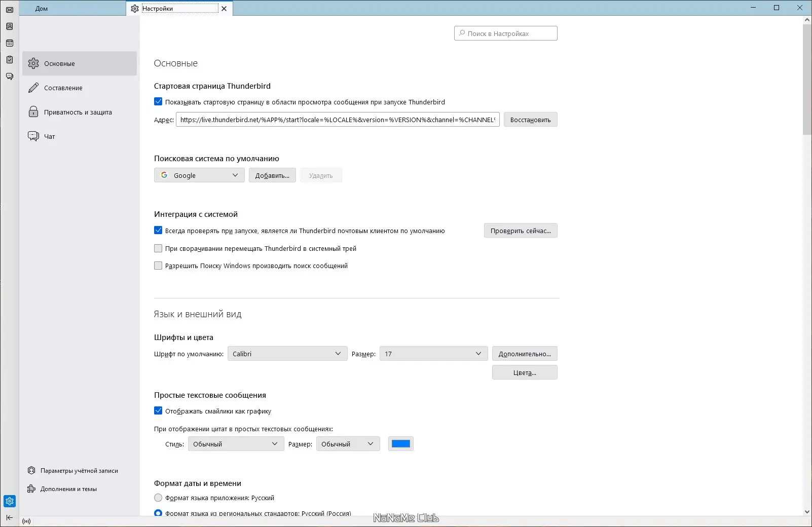Toggle Показывать стартовую страницу checkbox
812x527 pixels.
pyautogui.click(x=158, y=102)
